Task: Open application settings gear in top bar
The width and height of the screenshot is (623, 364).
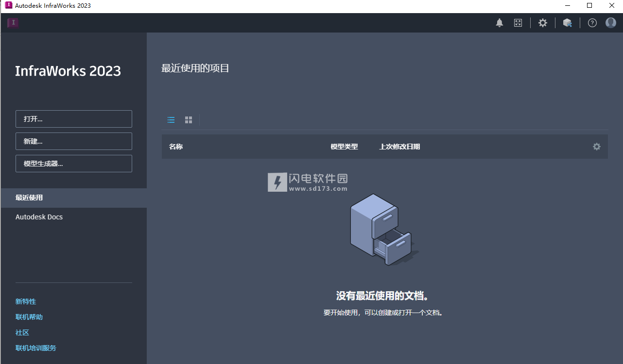Action: tap(543, 23)
